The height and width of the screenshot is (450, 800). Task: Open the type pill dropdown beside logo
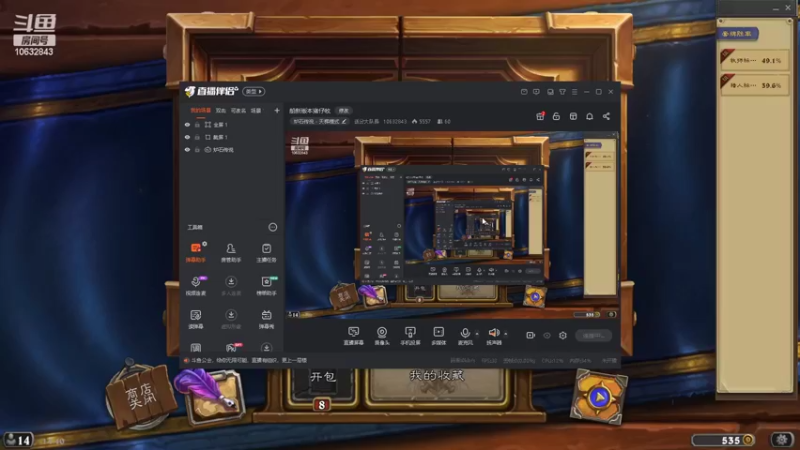(254, 92)
